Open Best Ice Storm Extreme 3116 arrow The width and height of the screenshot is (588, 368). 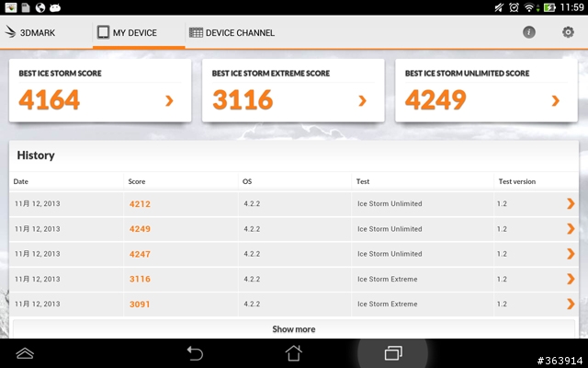tap(362, 100)
